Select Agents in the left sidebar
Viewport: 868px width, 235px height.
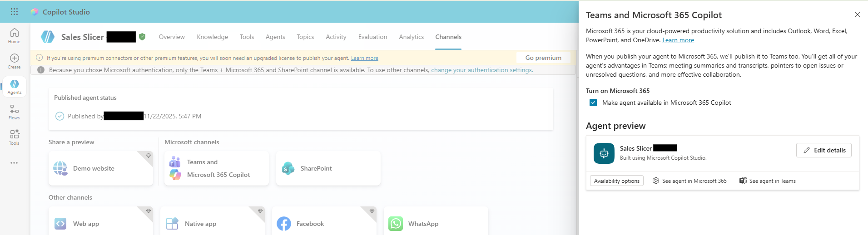pyautogui.click(x=14, y=87)
